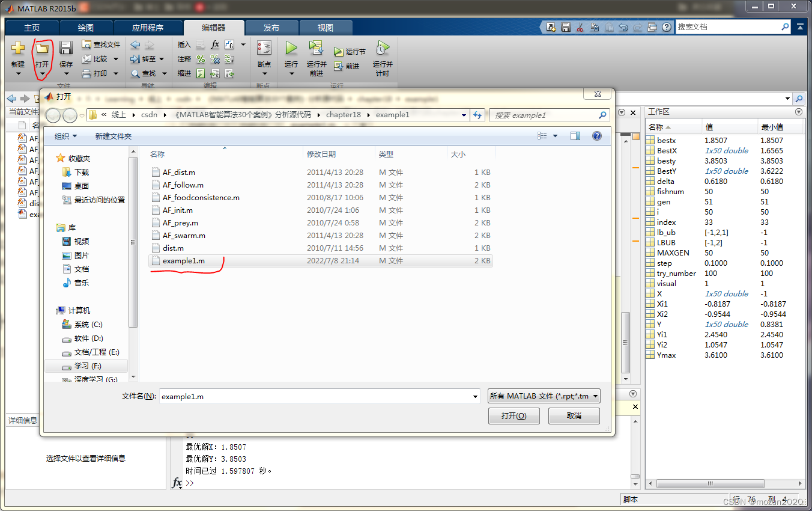
Task: Click the green 运行 (Run) play icon
Action: click(x=291, y=48)
